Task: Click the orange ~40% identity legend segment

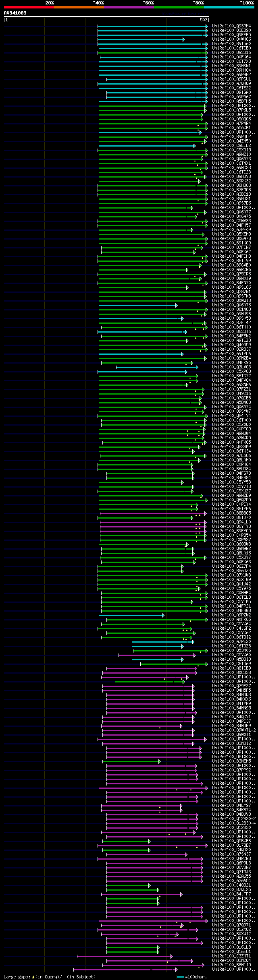Action: click(x=79, y=7)
